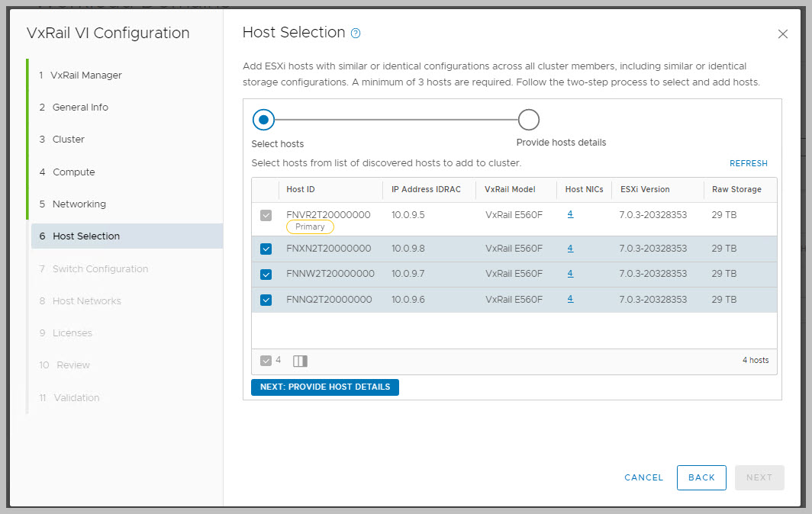Uncheck host FNXN2T20000000 checkbox
812x514 pixels.
(266, 249)
